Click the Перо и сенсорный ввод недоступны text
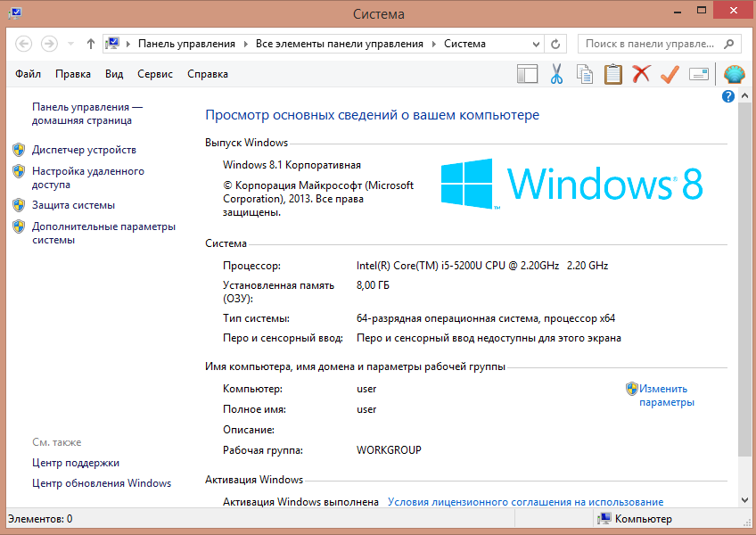 click(489, 338)
